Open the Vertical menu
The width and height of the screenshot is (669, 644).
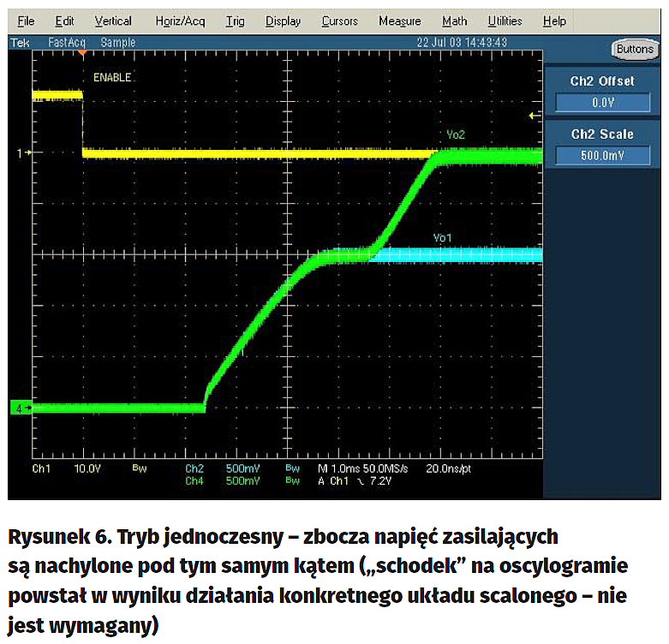point(113,21)
